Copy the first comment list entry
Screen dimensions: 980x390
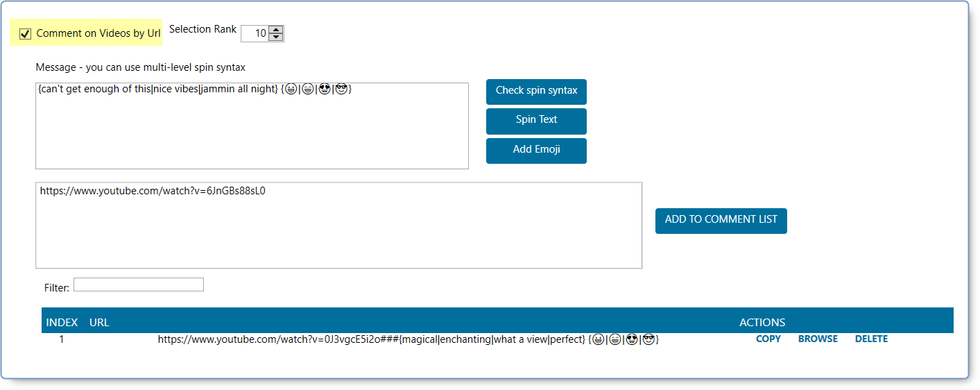[768, 339]
